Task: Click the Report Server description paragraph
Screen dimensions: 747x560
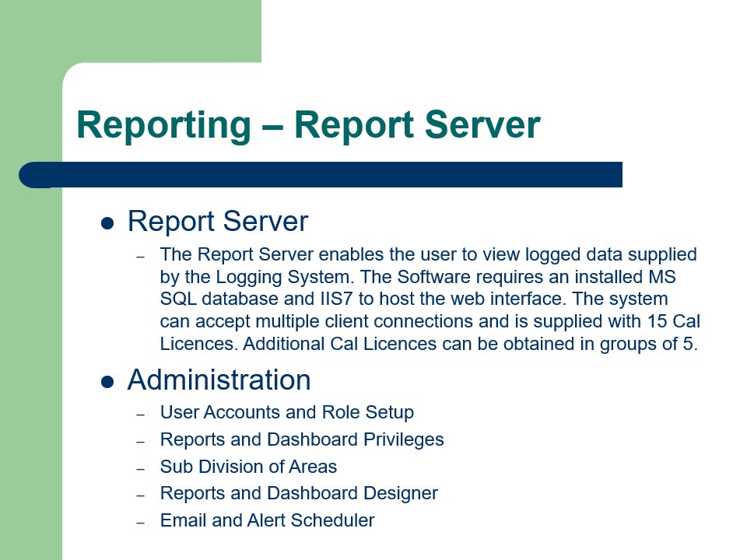Action: coord(428,299)
